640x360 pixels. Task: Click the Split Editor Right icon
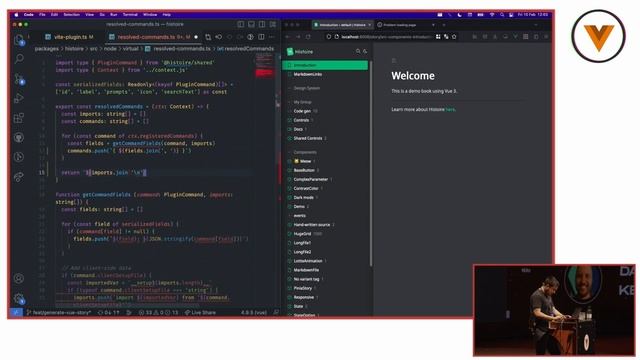[261, 37]
